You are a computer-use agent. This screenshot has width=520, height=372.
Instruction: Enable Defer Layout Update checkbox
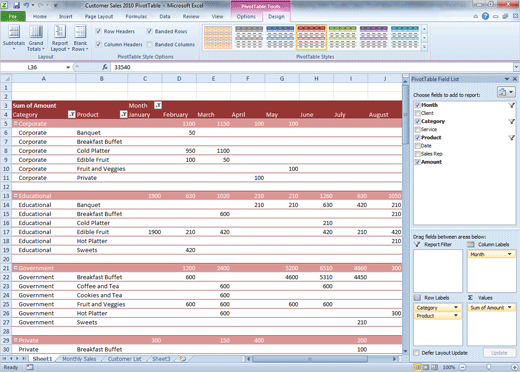click(416, 353)
